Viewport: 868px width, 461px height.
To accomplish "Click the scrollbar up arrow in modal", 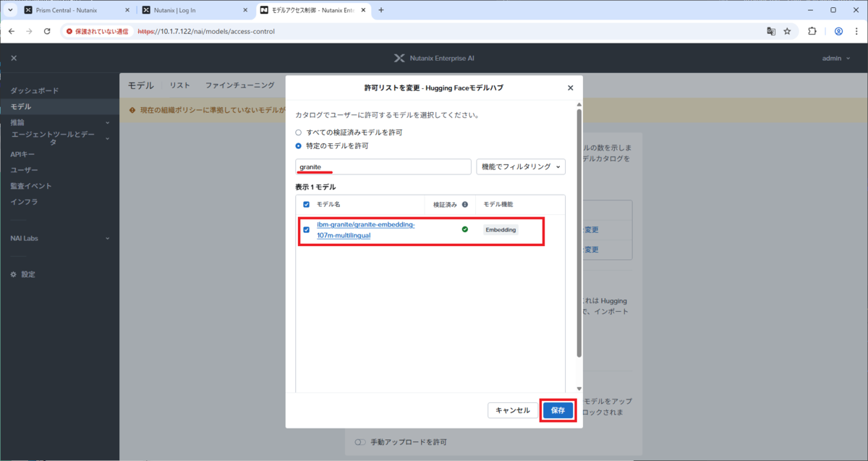I will [579, 106].
